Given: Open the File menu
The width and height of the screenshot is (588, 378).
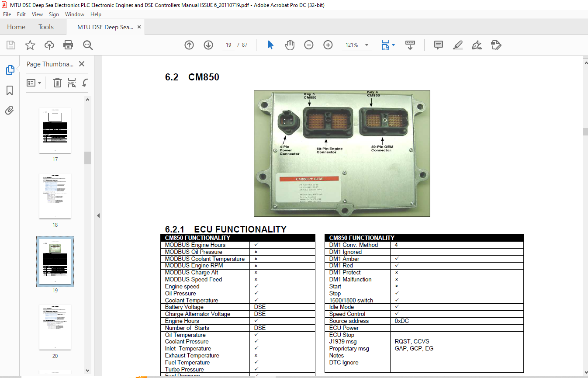Looking at the screenshot, I should pos(7,14).
